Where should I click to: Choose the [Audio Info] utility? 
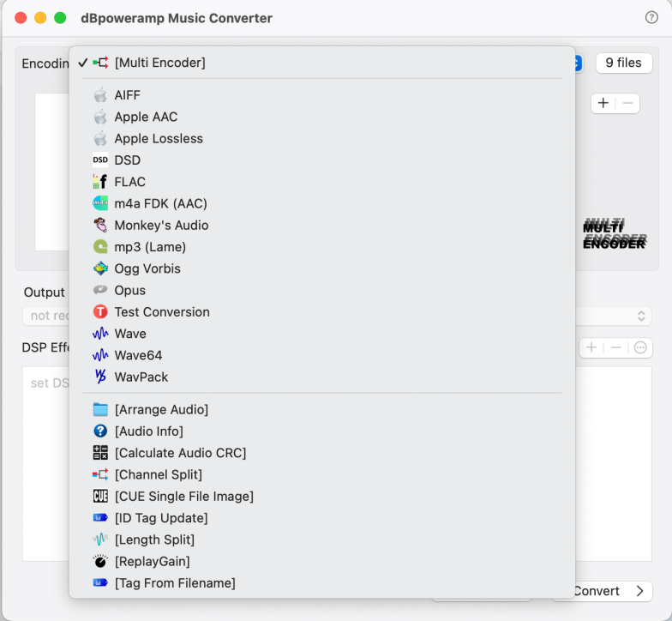tap(322, 431)
